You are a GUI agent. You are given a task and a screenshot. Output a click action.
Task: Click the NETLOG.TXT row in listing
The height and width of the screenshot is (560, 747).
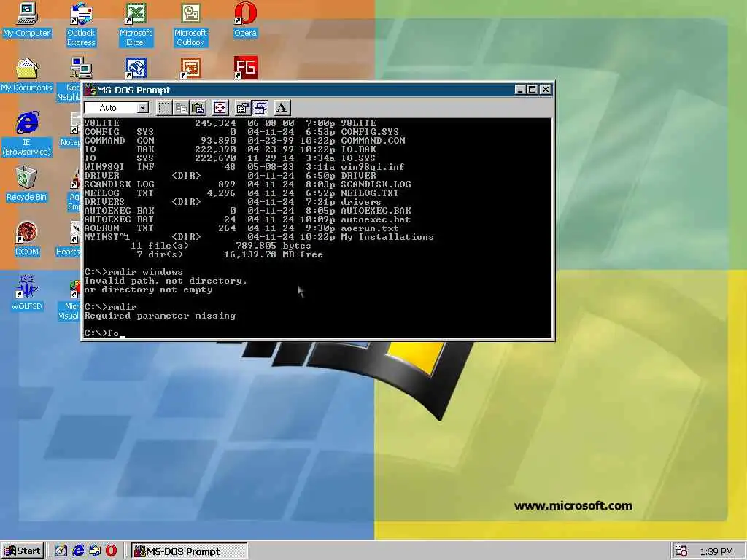pos(241,192)
